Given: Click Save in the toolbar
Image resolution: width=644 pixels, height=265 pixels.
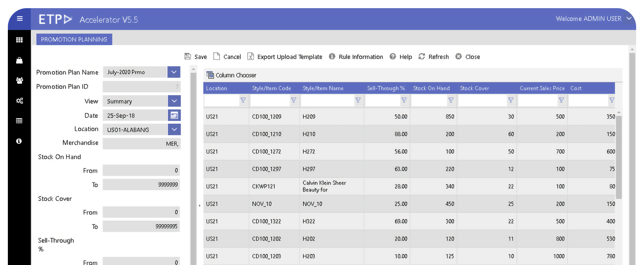Looking at the screenshot, I should [196, 57].
